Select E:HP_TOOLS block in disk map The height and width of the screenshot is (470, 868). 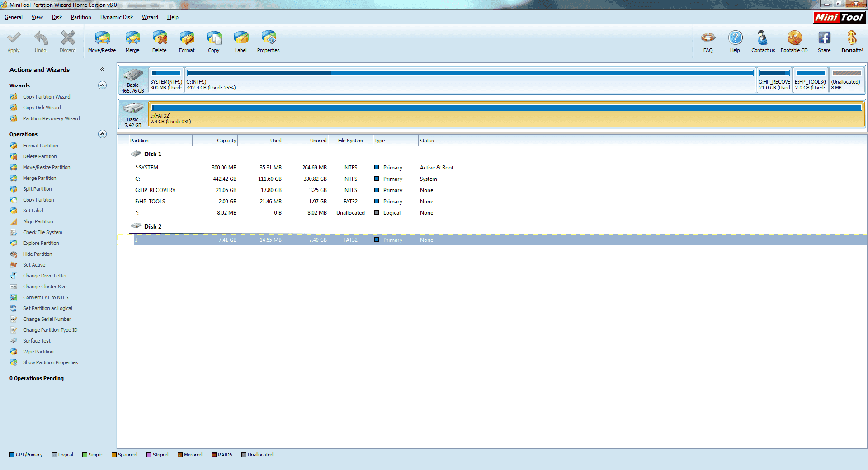[x=811, y=80]
